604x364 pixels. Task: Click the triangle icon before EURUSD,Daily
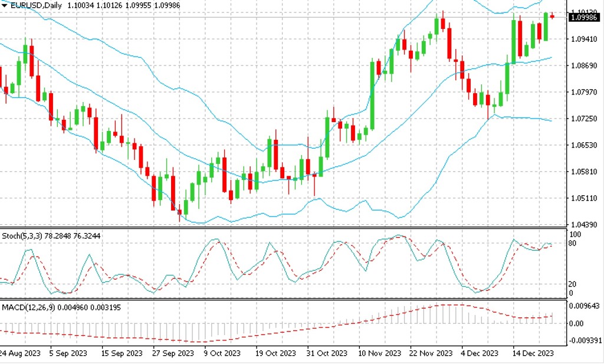click(x=4, y=5)
